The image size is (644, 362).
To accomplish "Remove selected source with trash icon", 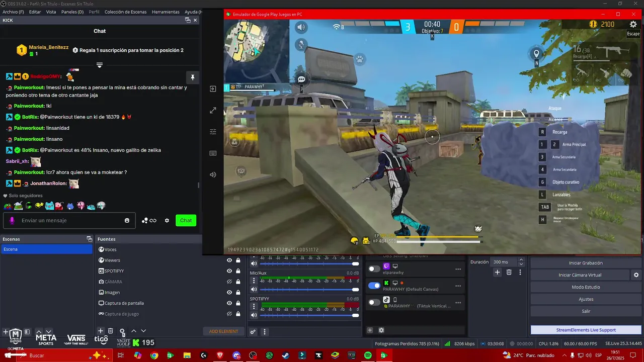I will [111, 331].
